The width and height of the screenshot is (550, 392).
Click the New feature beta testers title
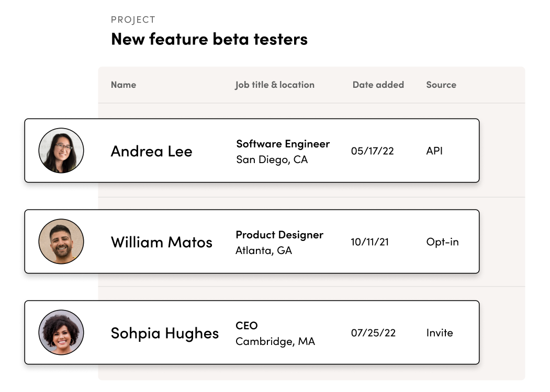[208, 39]
